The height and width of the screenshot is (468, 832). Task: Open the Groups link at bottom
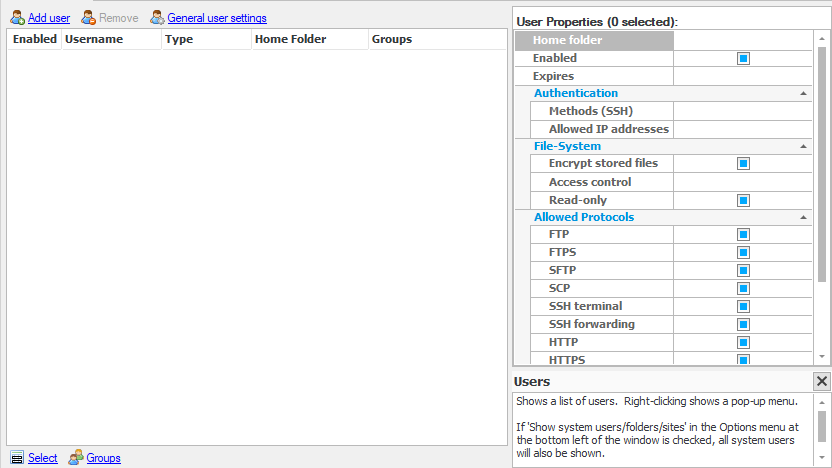[x=103, y=458]
